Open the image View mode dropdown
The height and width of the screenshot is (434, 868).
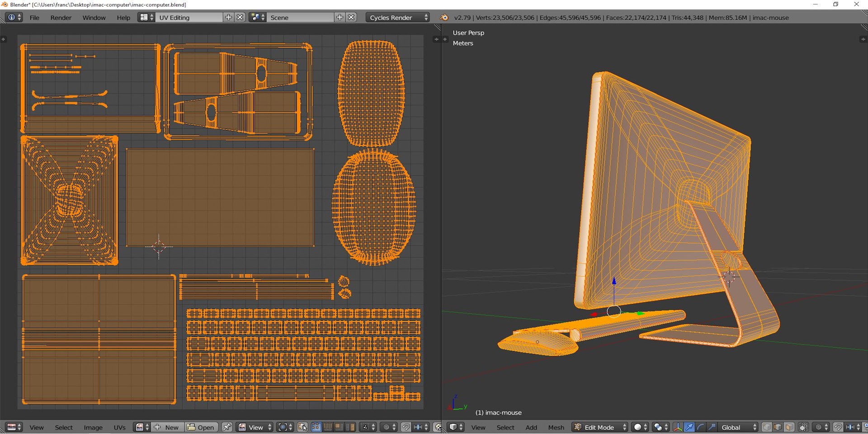[x=255, y=427]
